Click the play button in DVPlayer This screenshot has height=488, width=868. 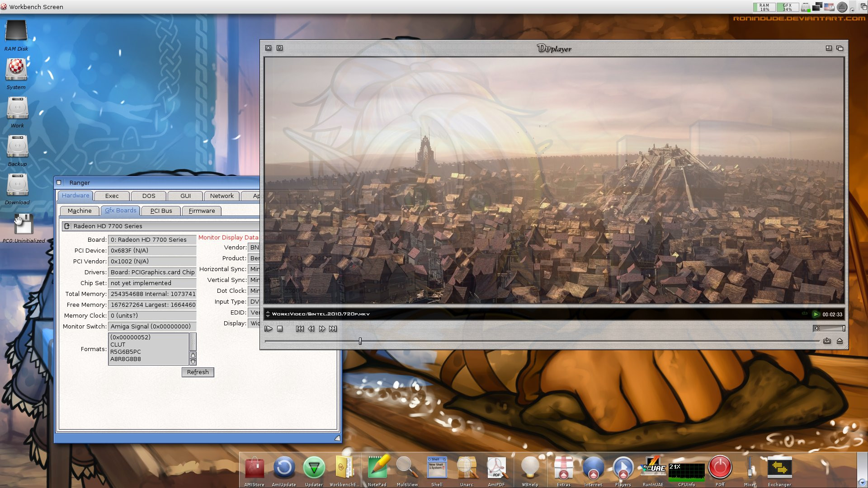pos(269,328)
